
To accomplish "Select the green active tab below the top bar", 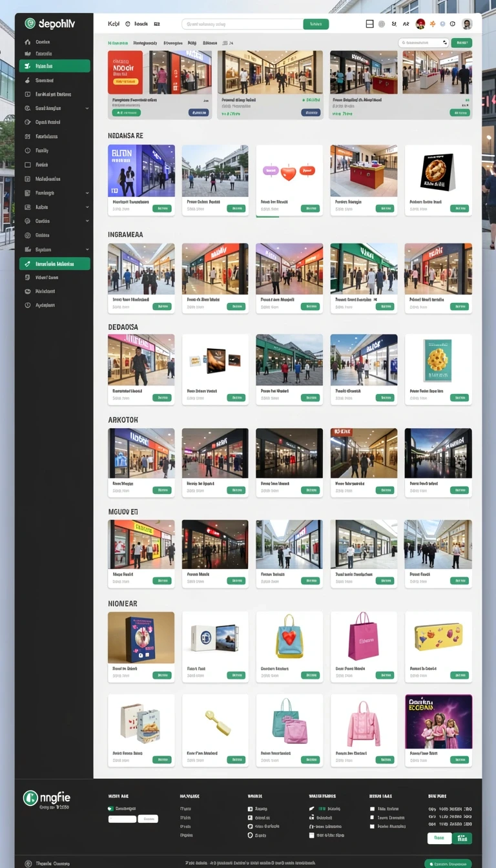I will coord(118,43).
